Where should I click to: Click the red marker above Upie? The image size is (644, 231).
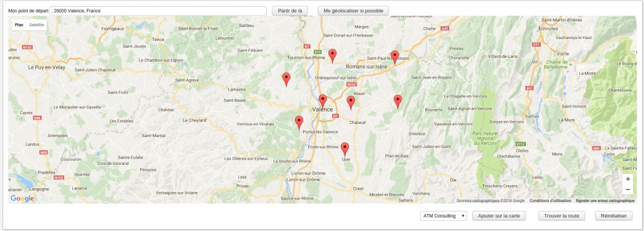click(x=345, y=149)
